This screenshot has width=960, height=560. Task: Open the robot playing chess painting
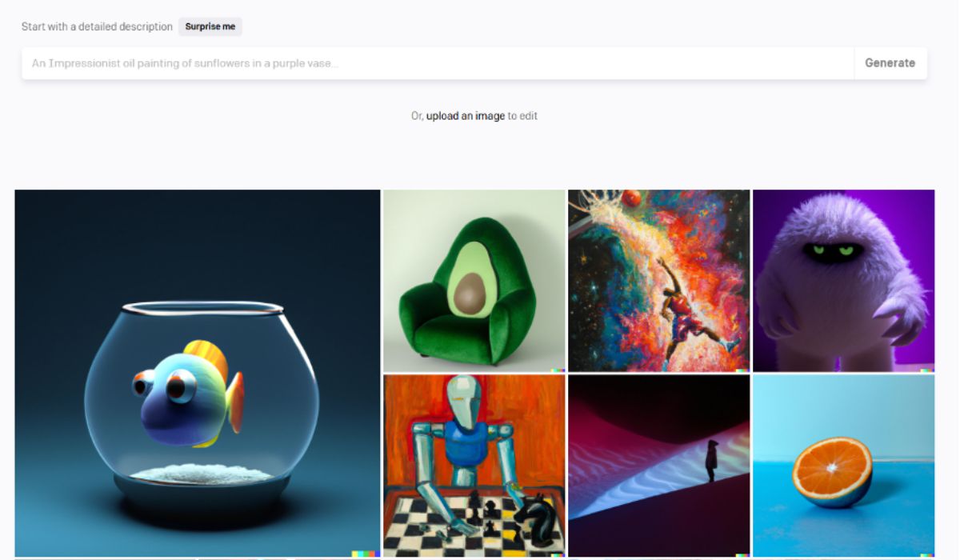click(x=474, y=466)
